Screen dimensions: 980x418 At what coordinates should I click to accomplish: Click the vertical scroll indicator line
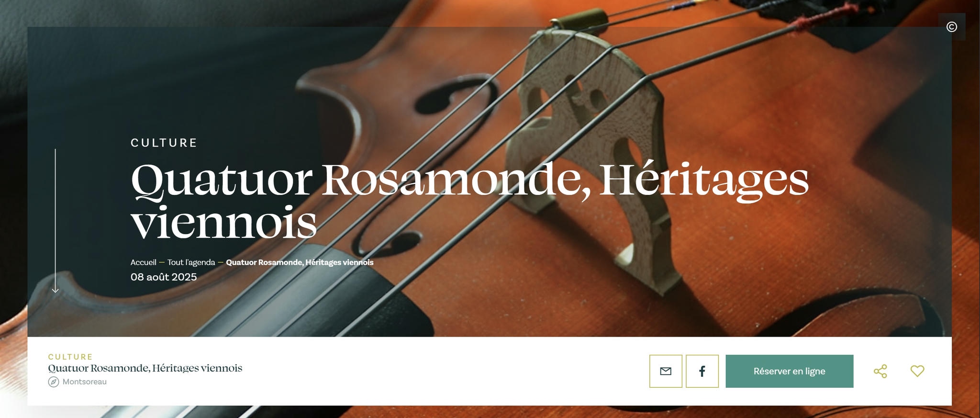pos(56,218)
